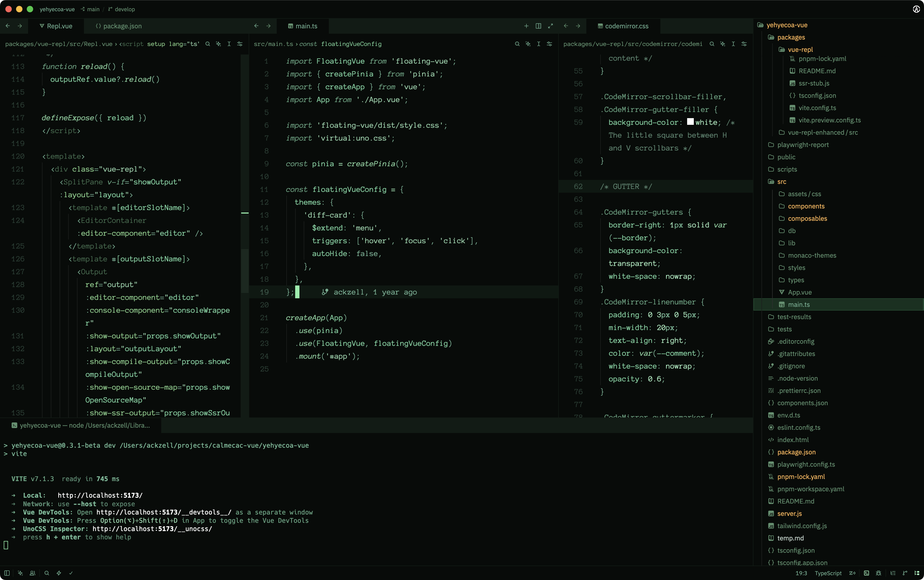Click the white color swatch in CSS

click(690, 122)
